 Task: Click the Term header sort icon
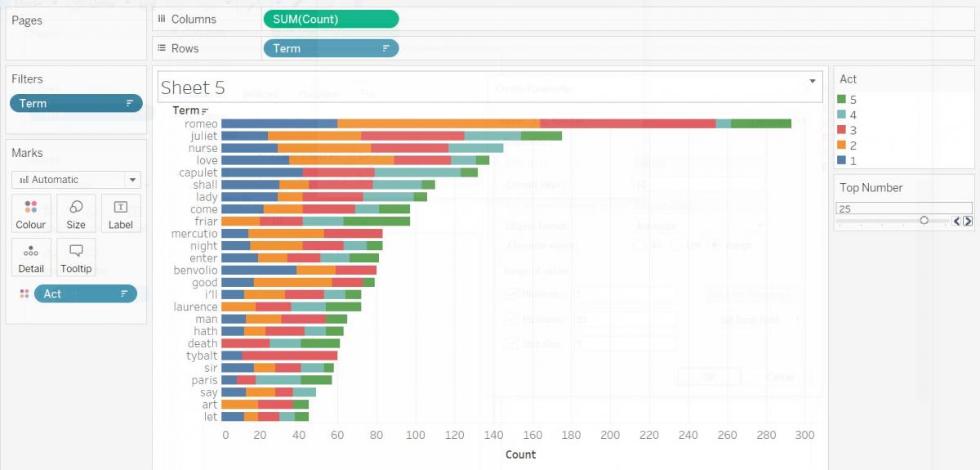205,111
